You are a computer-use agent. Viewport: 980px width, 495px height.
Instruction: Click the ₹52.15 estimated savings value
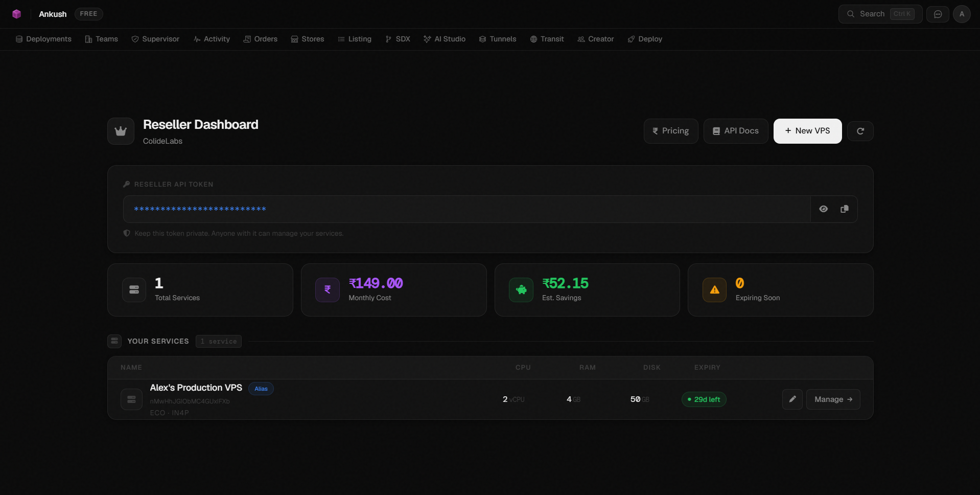tap(565, 283)
